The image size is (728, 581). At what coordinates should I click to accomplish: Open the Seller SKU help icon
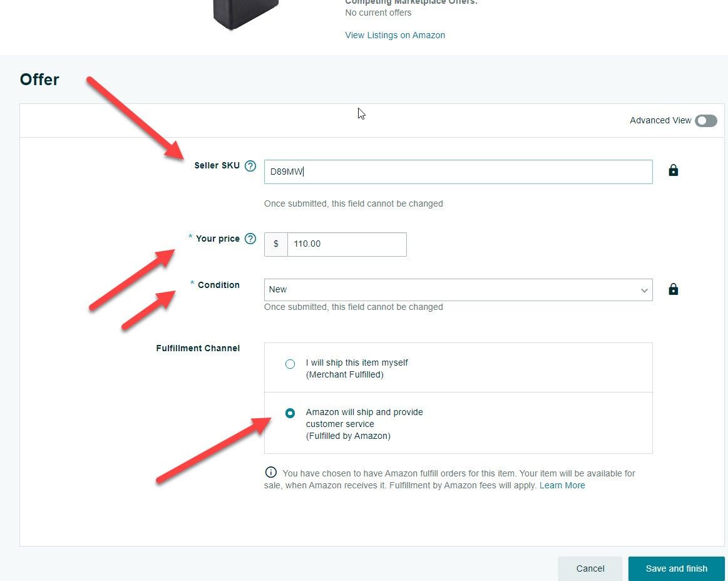point(250,166)
